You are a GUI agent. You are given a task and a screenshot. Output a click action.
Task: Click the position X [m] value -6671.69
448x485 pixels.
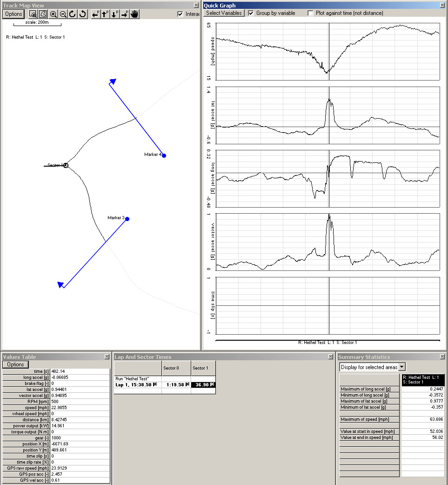coord(80,444)
